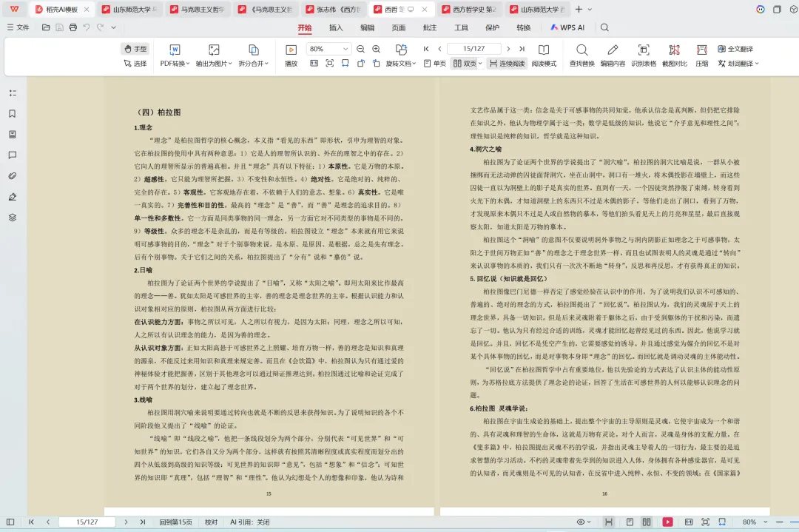Toggle continuous scroll icon in status bar
This screenshot has height=532, width=799.
pyautogui.click(x=608, y=522)
